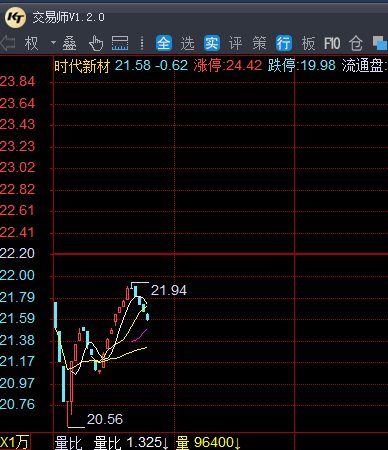
Task: Click the back arrow in the toolbar
Action: click(x=7, y=43)
